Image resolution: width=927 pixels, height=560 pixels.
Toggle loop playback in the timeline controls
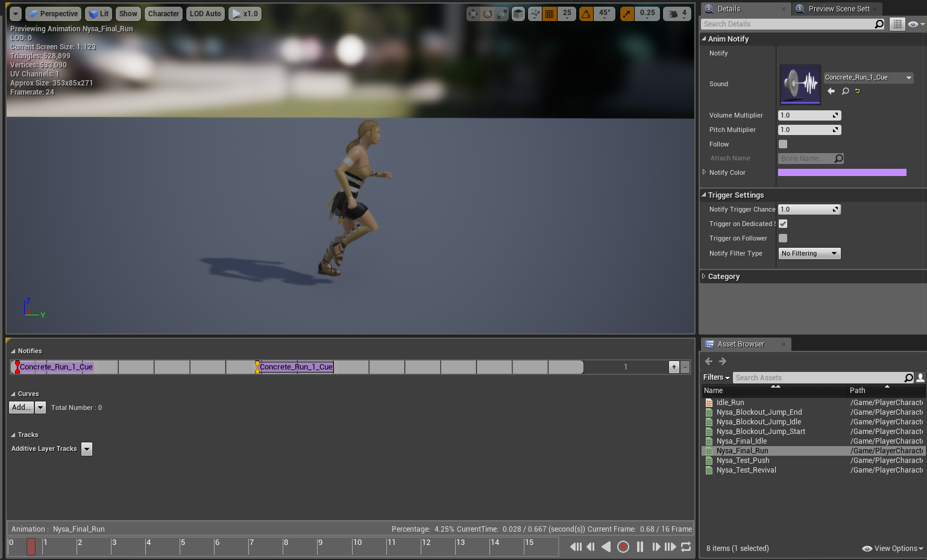click(686, 547)
